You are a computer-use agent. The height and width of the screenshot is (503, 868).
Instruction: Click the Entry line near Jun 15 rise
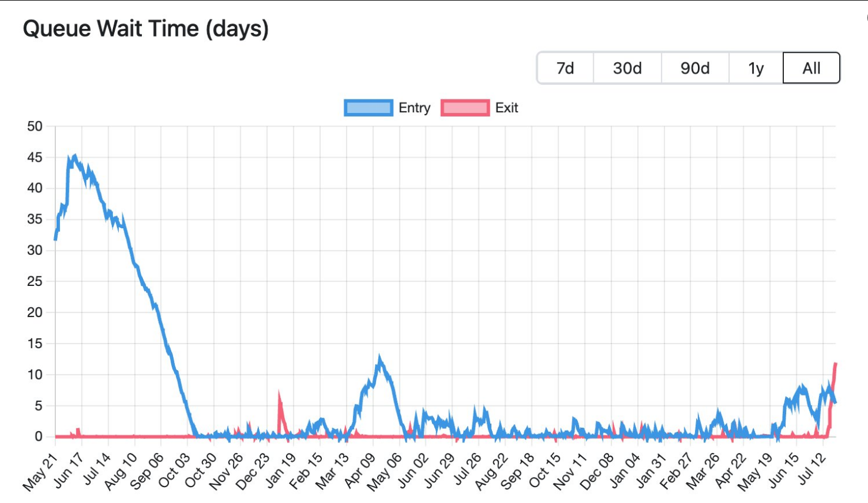(x=785, y=406)
